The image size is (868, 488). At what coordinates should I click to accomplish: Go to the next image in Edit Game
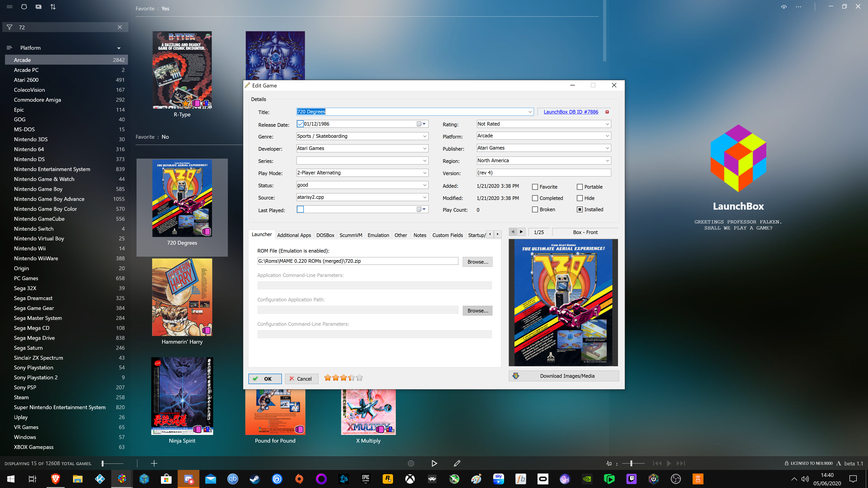(x=521, y=232)
